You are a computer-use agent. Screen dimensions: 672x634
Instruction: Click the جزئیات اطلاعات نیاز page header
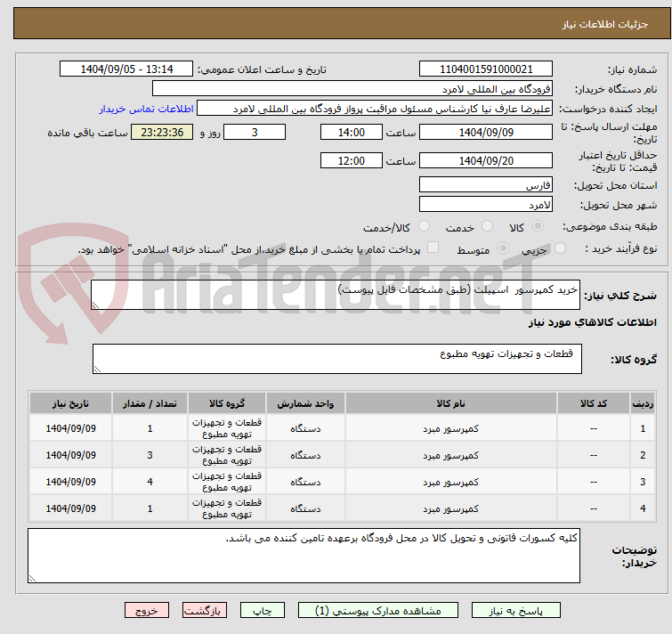(x=604, y=24)
